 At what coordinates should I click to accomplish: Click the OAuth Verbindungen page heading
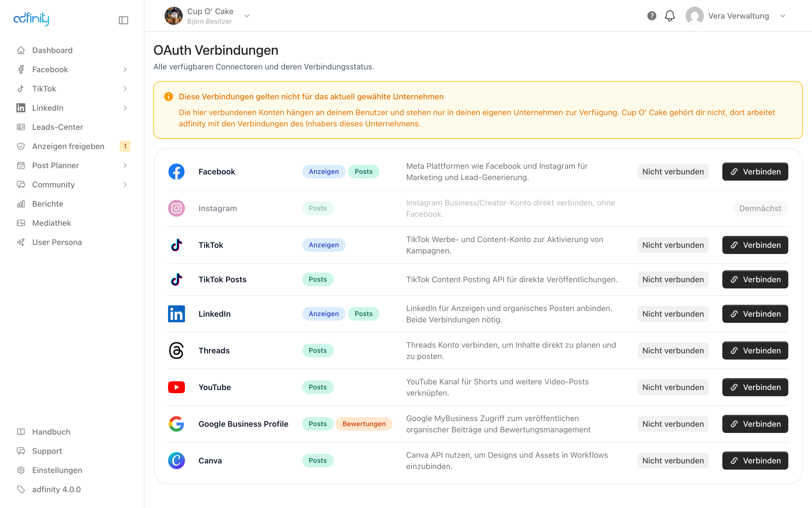[x=216, y=51]
